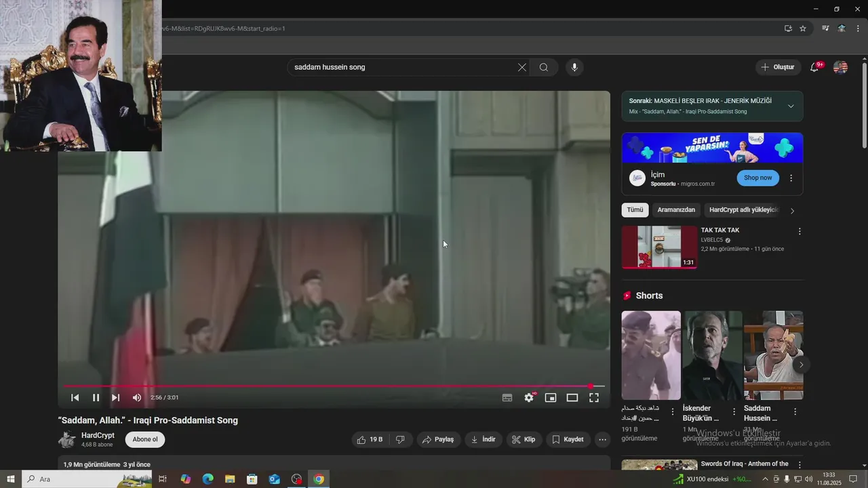Open options for Swords Of Iraq video
Image resolution: width=868 pixels, height=488 pixels.
[x=800, y=465]
